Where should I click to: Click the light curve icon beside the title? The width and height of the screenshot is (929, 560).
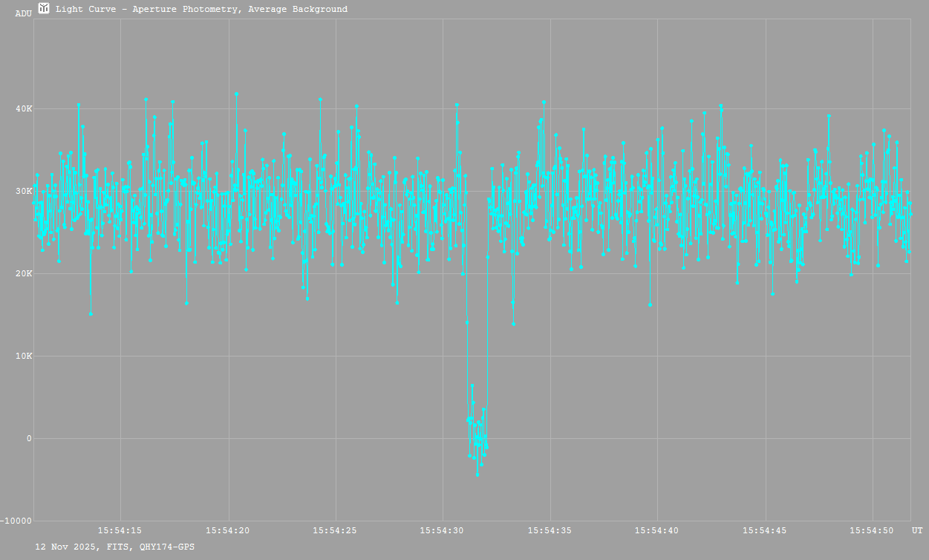point(44,9)
